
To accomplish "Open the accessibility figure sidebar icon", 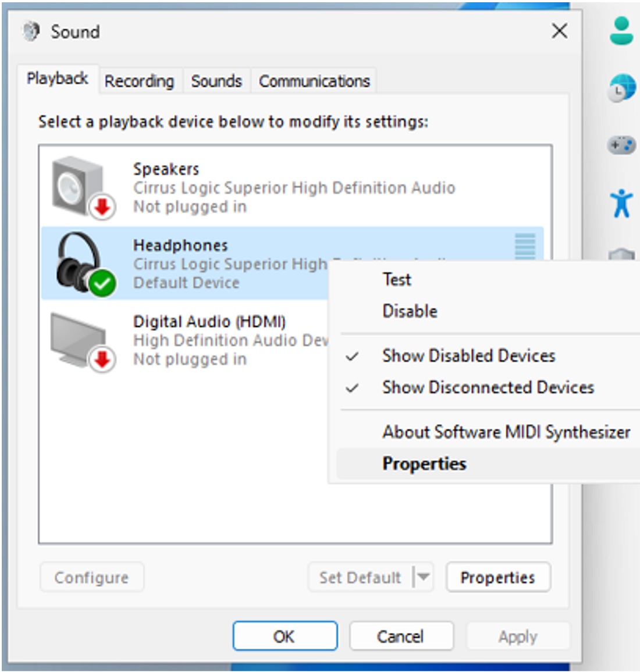I will (x=621, y=202).
